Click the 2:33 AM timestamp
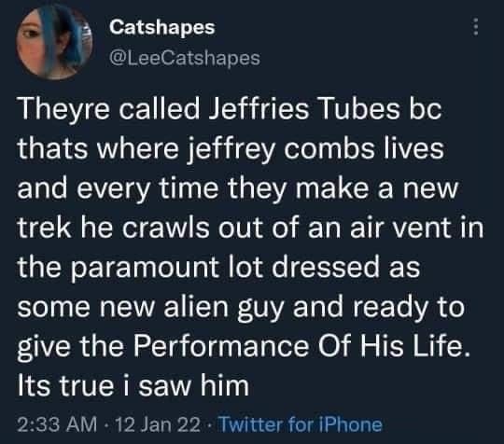 [x=57, y=424]
